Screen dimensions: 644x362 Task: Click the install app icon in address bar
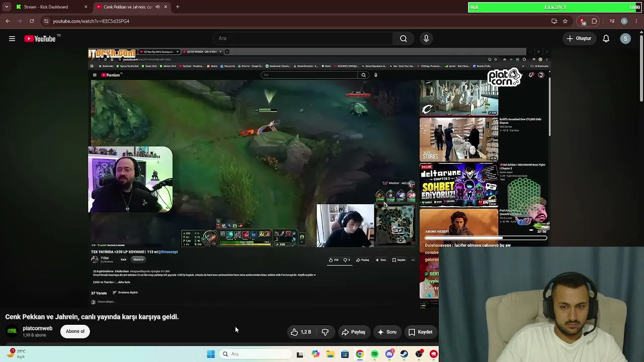(x=554, y=21)
